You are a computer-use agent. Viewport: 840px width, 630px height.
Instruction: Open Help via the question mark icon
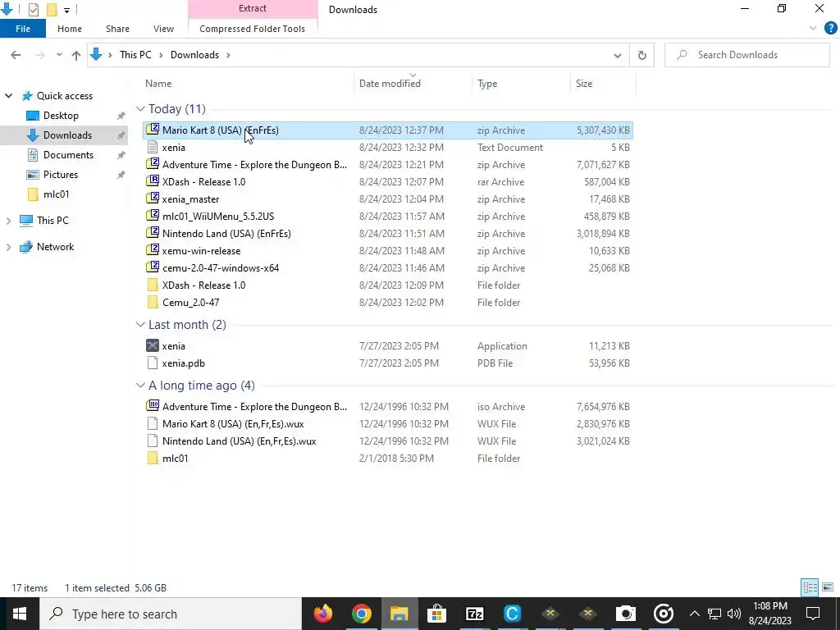tap(831, 29)
